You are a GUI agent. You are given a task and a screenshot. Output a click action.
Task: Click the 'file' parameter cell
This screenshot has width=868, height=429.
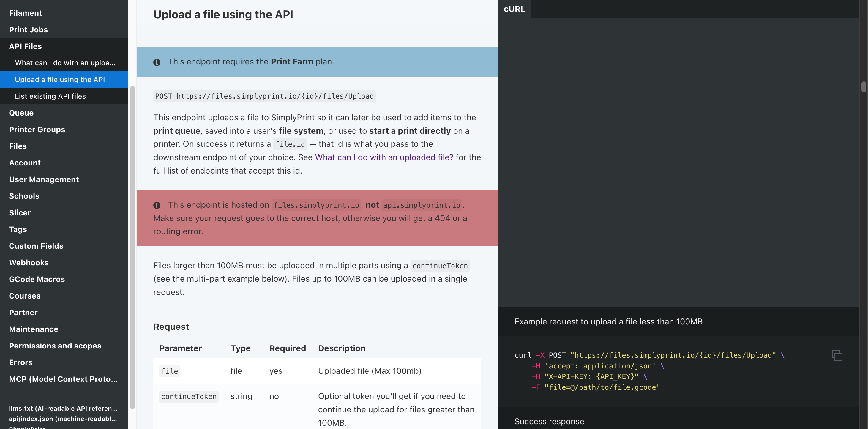click(170, 371)
